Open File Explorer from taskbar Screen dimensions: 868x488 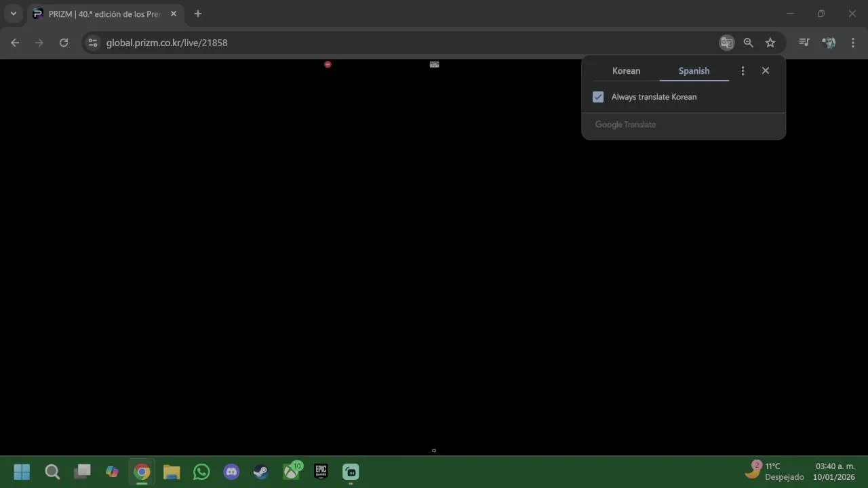pos(172,472)
